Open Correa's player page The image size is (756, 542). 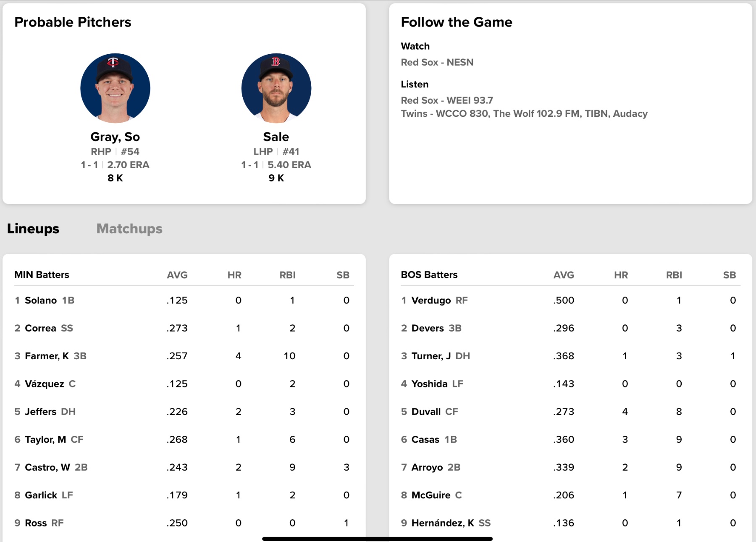coord(40,328)
